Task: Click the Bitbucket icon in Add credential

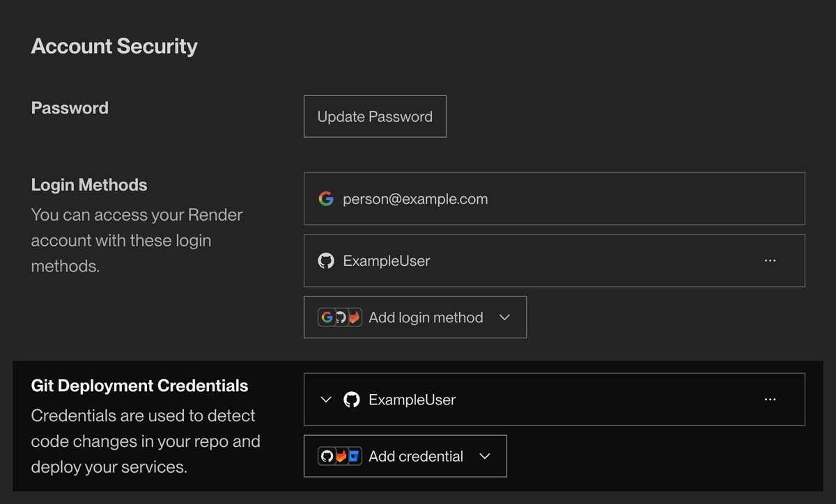Action: (x=355, y=456)
